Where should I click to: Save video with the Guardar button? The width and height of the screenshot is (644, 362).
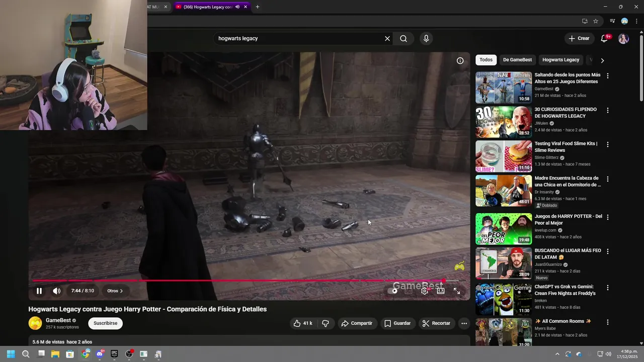397,323
